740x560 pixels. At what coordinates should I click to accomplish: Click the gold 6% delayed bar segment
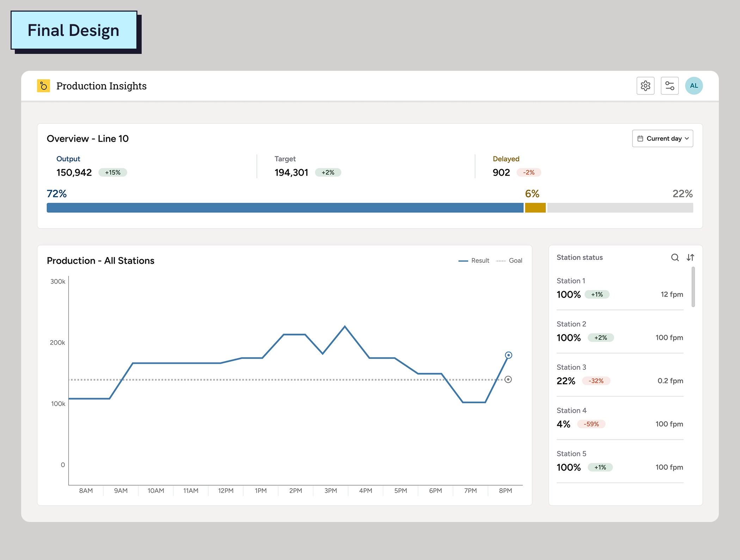(x=535, y=208)
